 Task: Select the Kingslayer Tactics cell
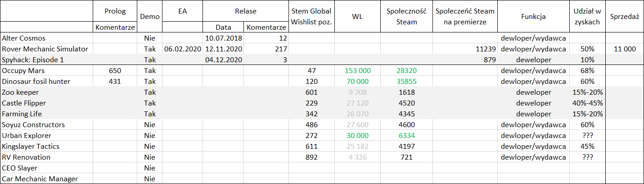point(31,147)
